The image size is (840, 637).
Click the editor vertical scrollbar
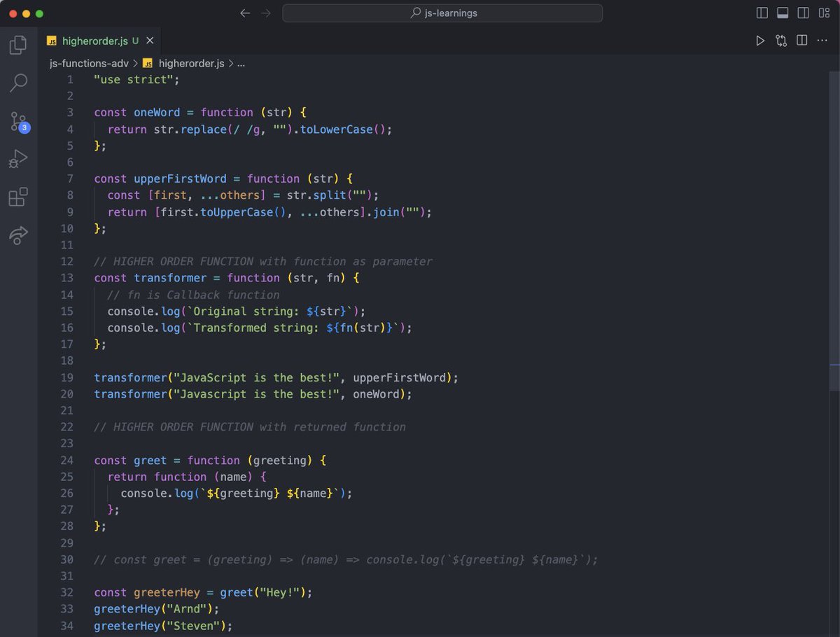(x=834, y=231)
